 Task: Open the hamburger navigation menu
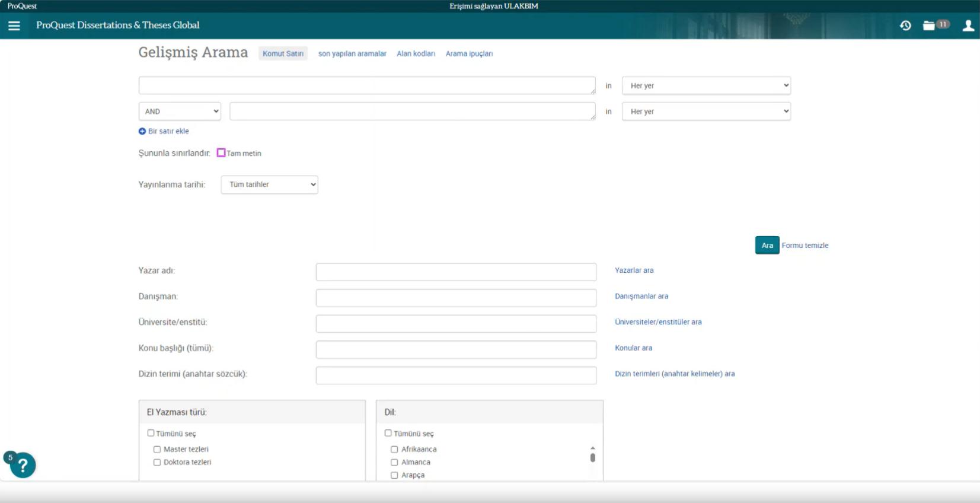click(14, 26)
